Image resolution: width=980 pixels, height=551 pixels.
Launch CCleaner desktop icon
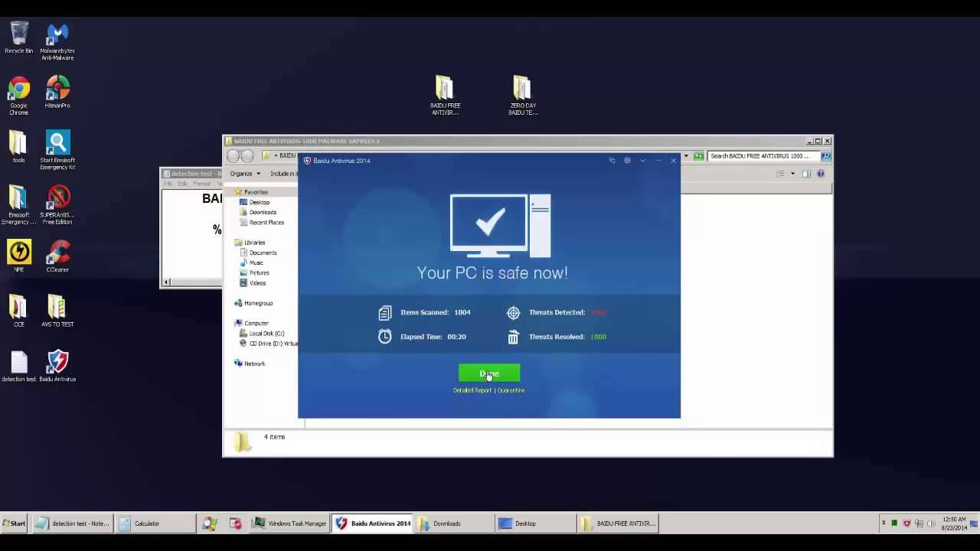point(57,256)
